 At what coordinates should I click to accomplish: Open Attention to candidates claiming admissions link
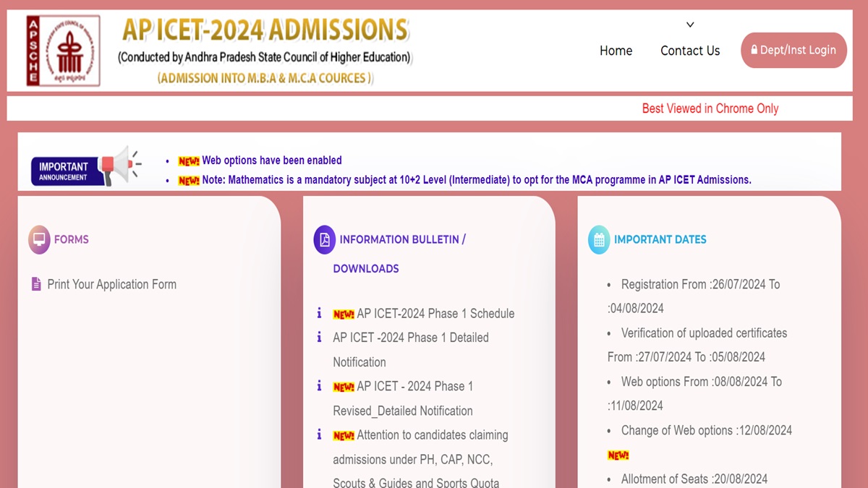(420, 459)
